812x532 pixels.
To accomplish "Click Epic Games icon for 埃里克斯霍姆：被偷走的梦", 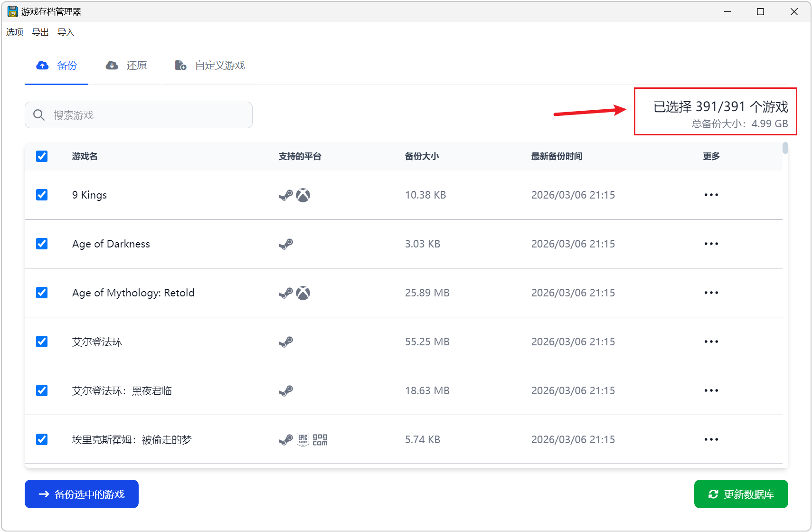I will (303, 440).
